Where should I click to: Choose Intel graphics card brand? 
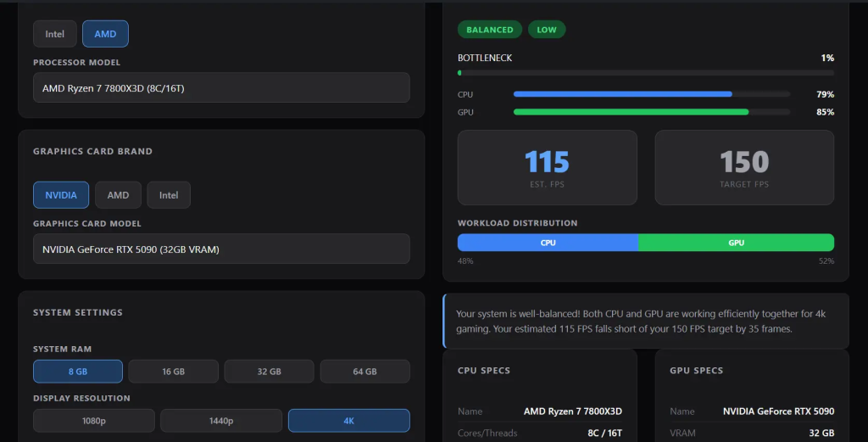tap(169, 195)
